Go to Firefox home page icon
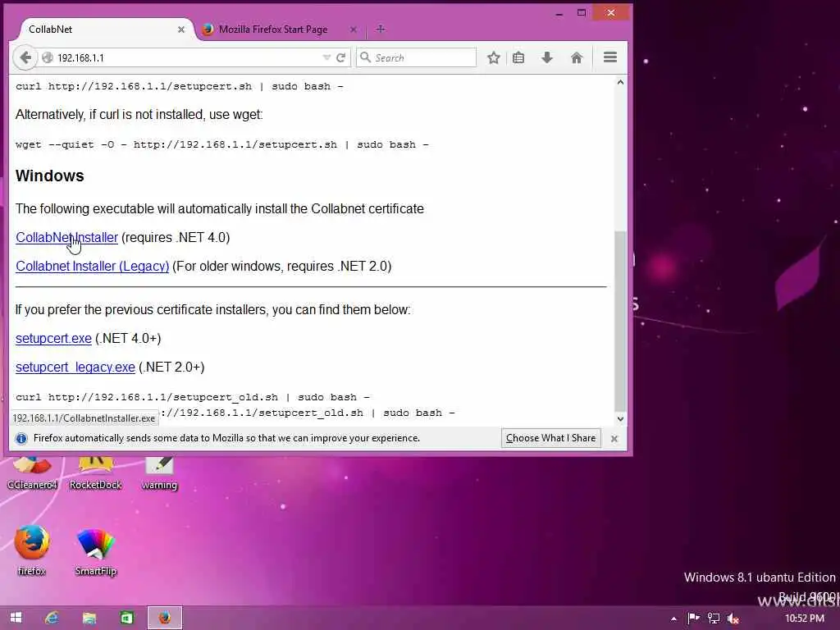840x630 pixels. pyautogui.click(x=577, y=57)
